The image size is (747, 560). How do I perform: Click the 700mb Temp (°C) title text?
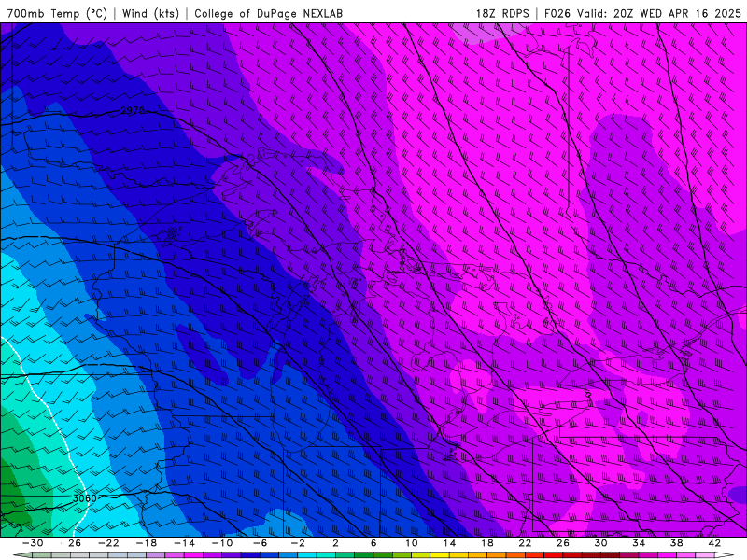pyautogui.click(x=57, y=13)
